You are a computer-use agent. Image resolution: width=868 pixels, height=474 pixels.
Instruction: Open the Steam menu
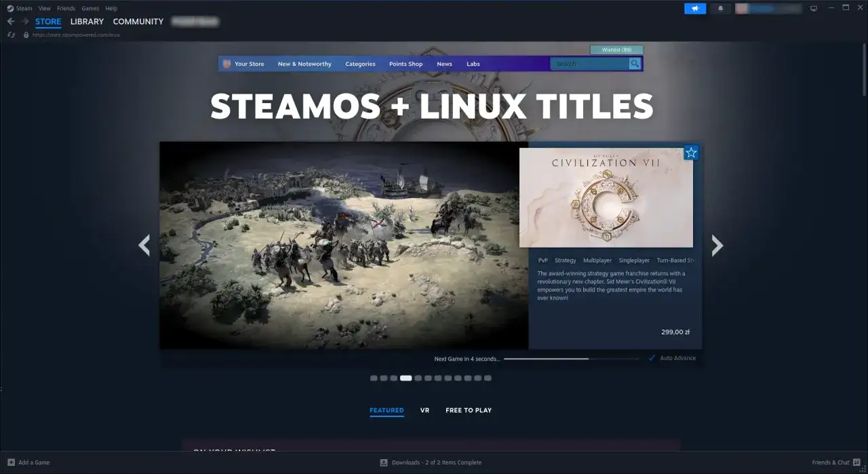pos(24,8)
